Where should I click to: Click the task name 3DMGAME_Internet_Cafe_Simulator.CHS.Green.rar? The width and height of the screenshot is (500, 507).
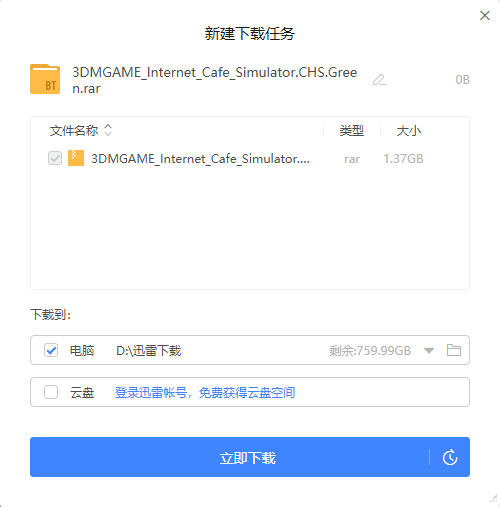(215, 80)
